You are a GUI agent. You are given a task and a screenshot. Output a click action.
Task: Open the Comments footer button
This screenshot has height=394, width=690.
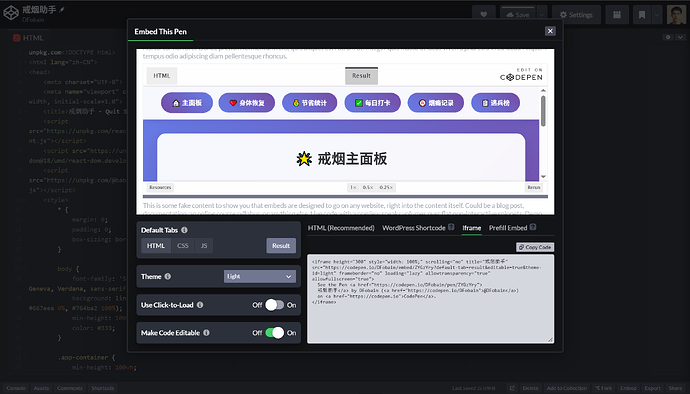70,388
